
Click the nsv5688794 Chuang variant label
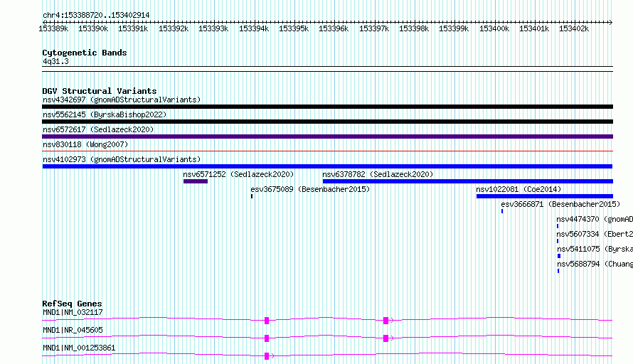click(x=595, y=264)
